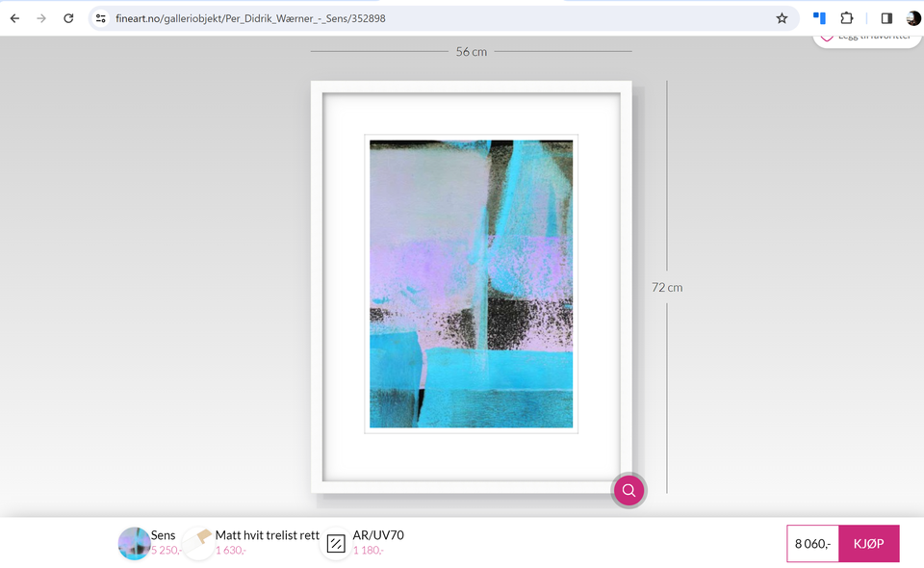Open site information icon in address bar
The width and height of the screenshot is (924, 568).
[101, 18]
